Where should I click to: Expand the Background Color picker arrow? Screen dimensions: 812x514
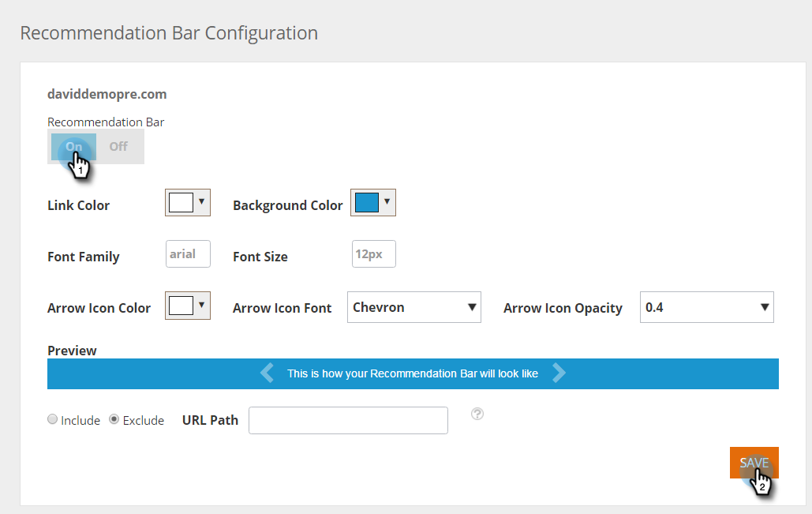click(387, 202)
